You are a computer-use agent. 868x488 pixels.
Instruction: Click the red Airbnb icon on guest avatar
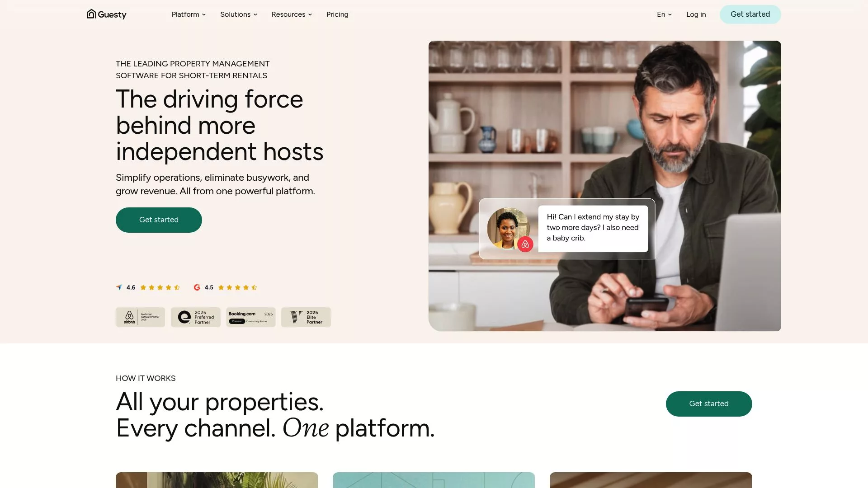(525, 244)
